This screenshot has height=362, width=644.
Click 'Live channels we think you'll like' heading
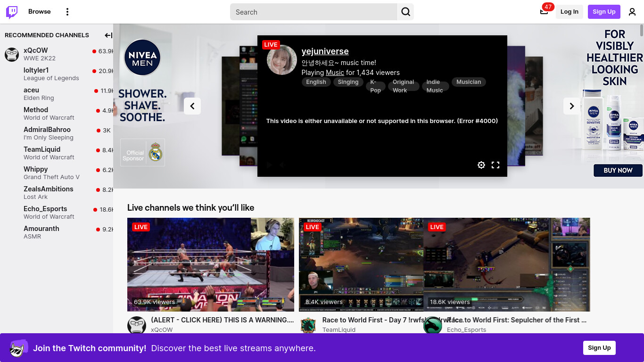[x=190, y=208]
